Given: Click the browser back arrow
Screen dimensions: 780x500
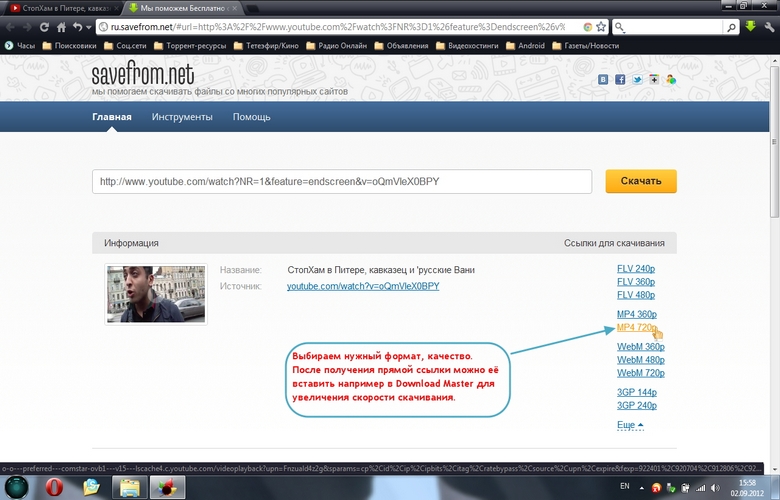Looking at the screenshot, I should click(11, 27).
